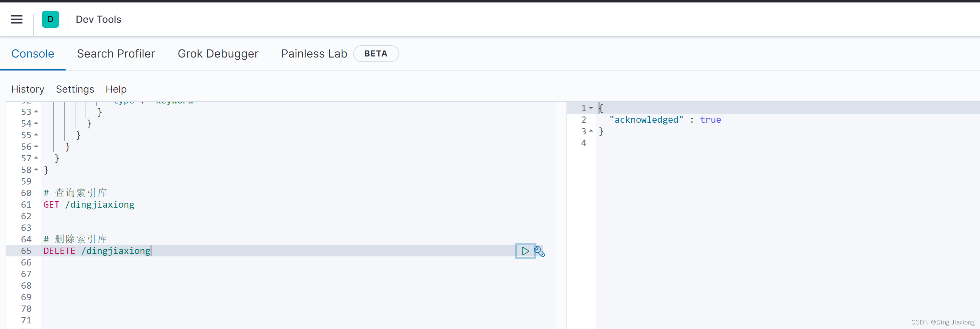
Task: Toggle fold arrow on response line 3
Action: [x=591, y=131]
